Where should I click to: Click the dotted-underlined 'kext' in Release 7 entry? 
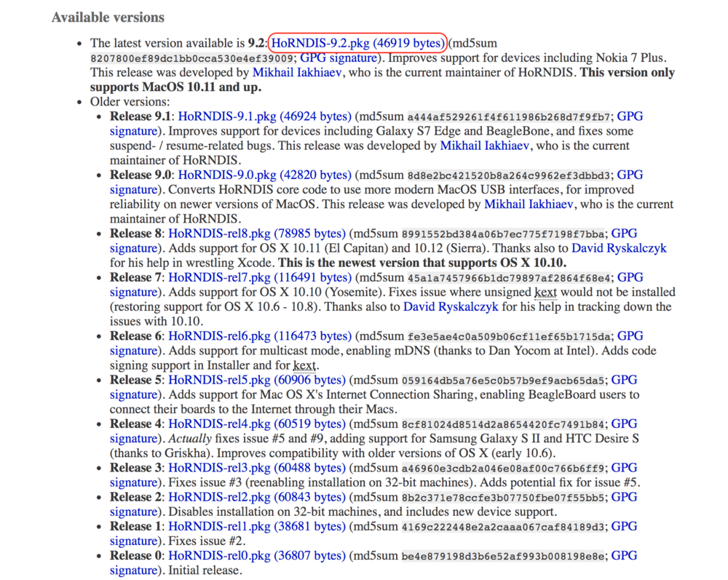545,293
